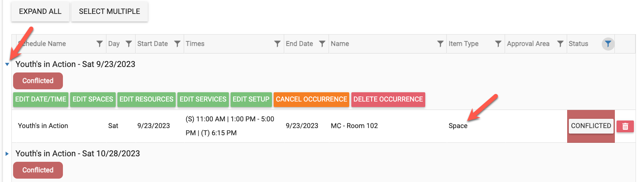Viewport: 644px width, 182px height.
Task: Open Approval Area filter icon
Action: (560, 44)
